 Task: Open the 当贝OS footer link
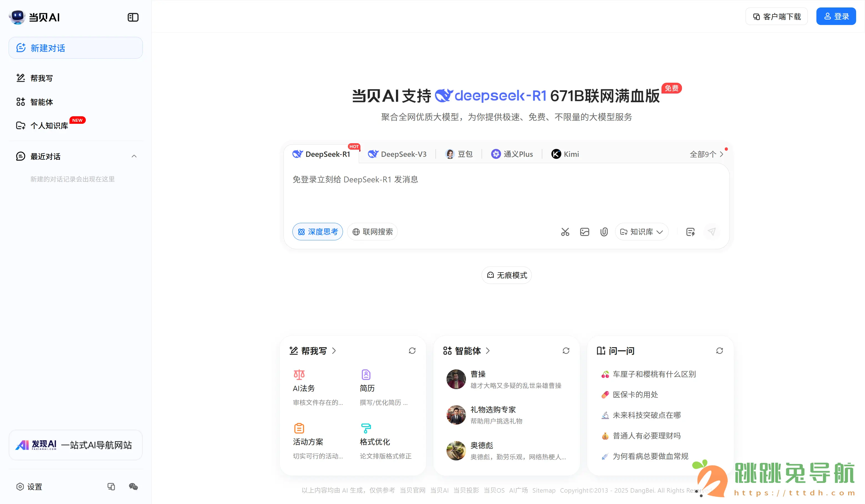(494, 490)
